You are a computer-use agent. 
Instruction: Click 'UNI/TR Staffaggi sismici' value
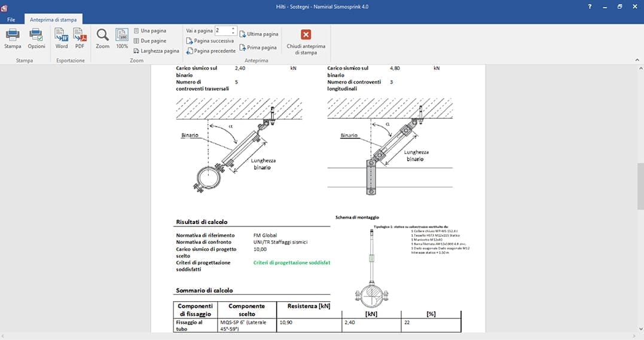pyautogui.click(x=280, y=242)
